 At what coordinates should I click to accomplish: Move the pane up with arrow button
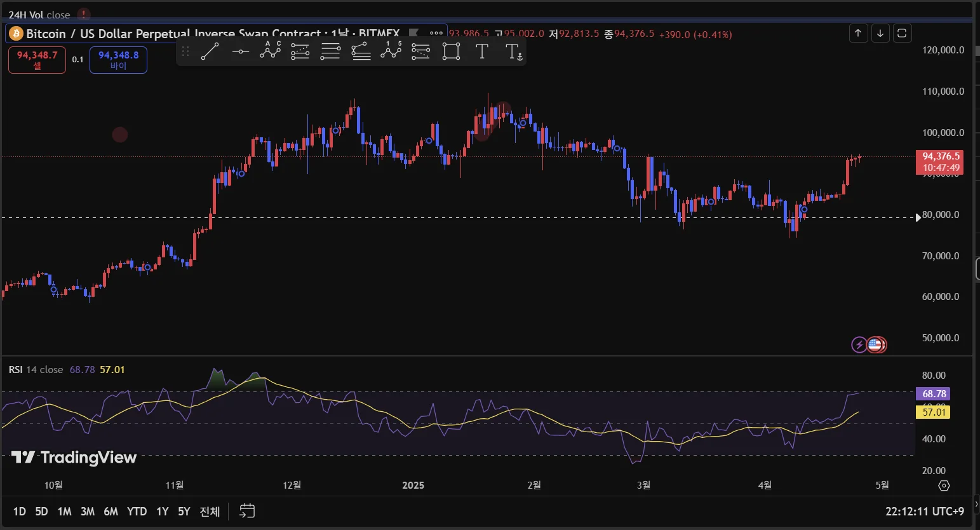[858, 33]
